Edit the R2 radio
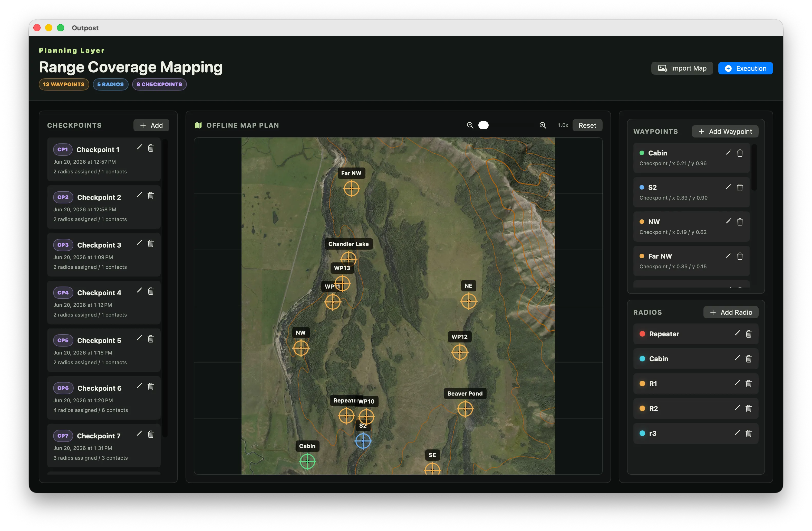This screenshot has width=812, height=531. 737,408
